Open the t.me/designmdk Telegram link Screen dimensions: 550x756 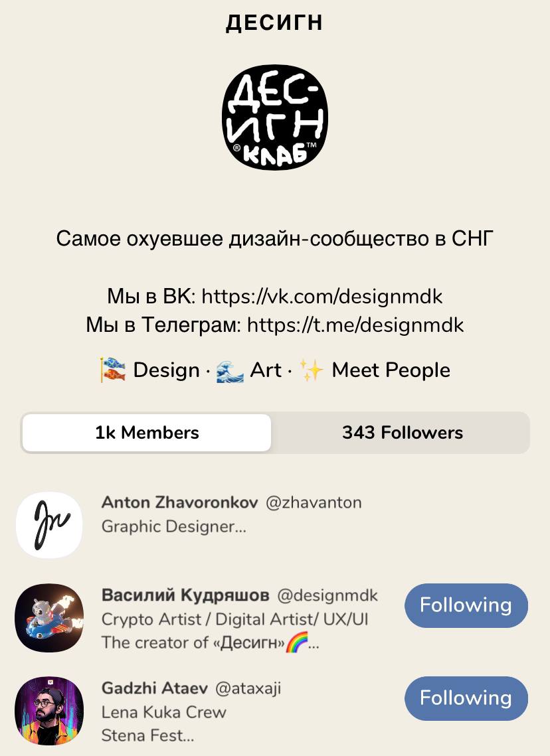tap(355, 325)
